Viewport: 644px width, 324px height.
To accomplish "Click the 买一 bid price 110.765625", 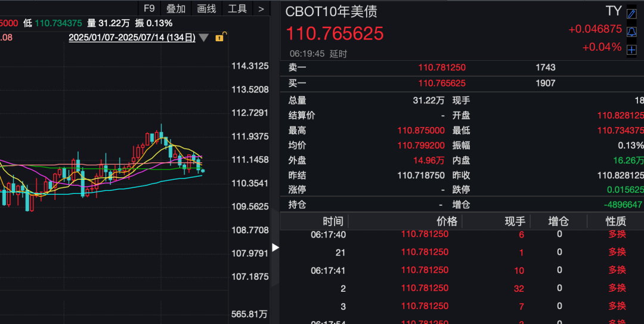I will (x=442, y=84).
